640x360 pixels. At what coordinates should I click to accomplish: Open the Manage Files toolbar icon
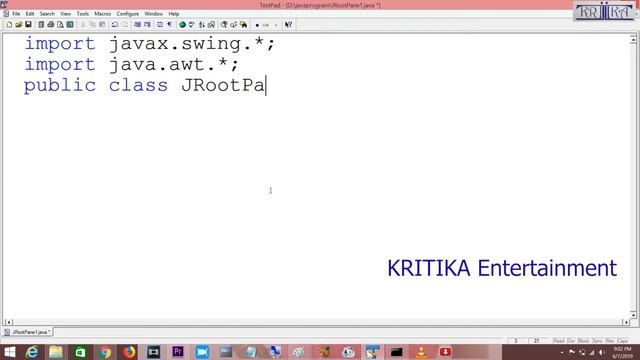[x=41, y=25]
